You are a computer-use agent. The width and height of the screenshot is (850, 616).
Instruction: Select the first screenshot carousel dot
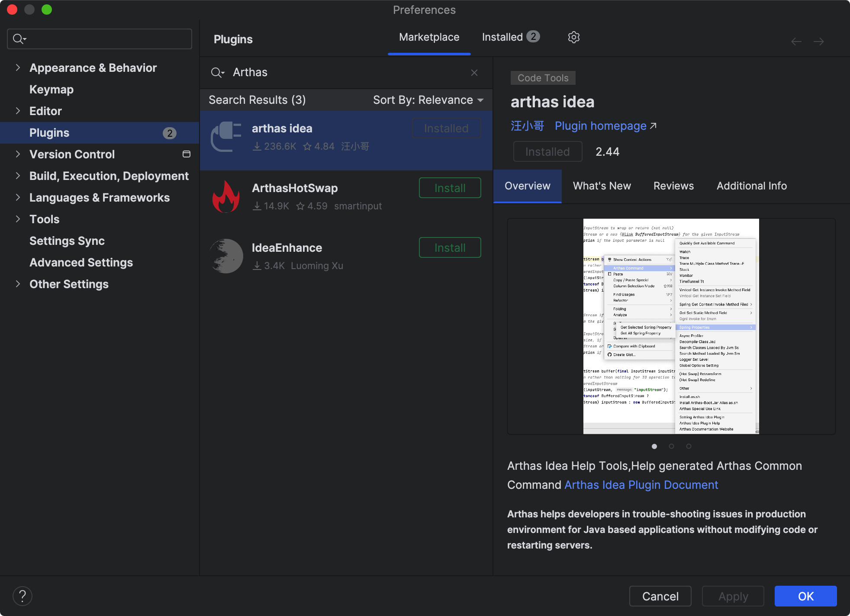click(x=654, y=446)
